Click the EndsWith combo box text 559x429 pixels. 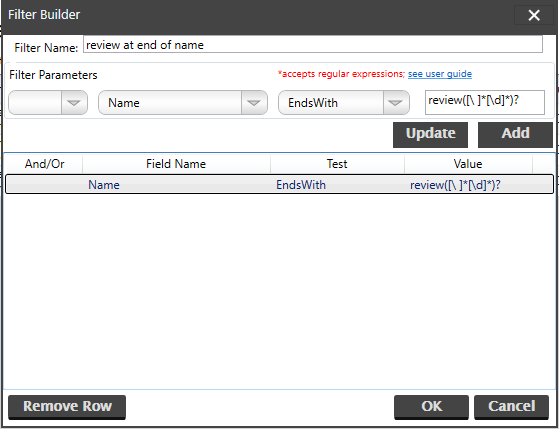click(313, 103)
